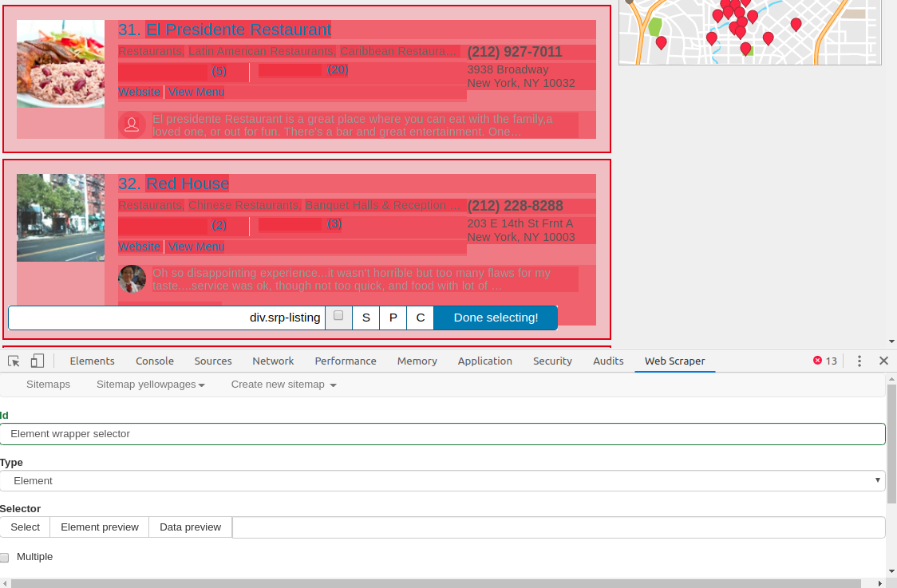Select the inspect element tool

pos(13,361)
